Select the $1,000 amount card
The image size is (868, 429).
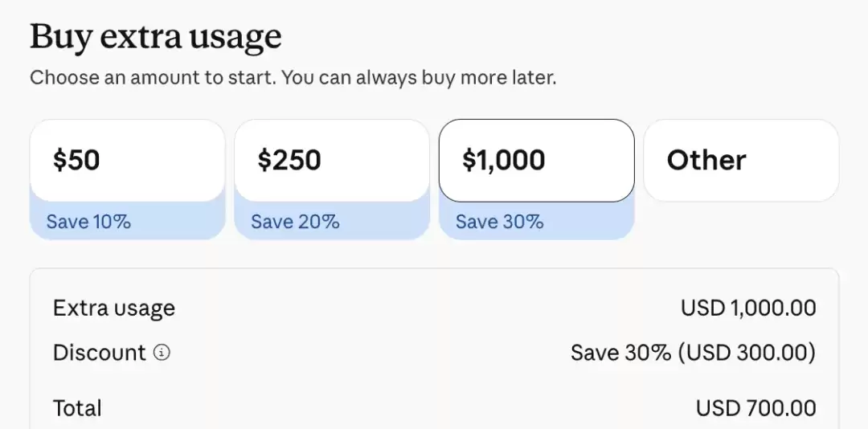[536, 161]
